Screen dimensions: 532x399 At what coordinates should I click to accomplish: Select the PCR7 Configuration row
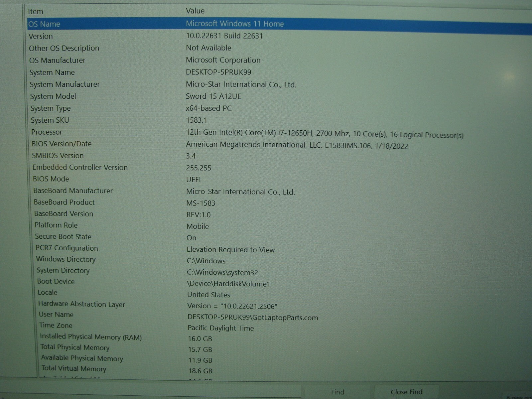(x=66, y=248)
